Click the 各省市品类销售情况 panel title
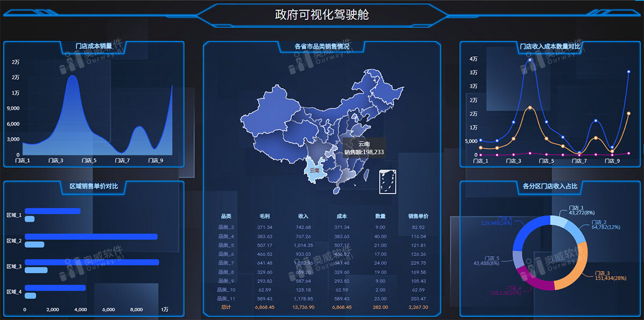 click(321, 47)
